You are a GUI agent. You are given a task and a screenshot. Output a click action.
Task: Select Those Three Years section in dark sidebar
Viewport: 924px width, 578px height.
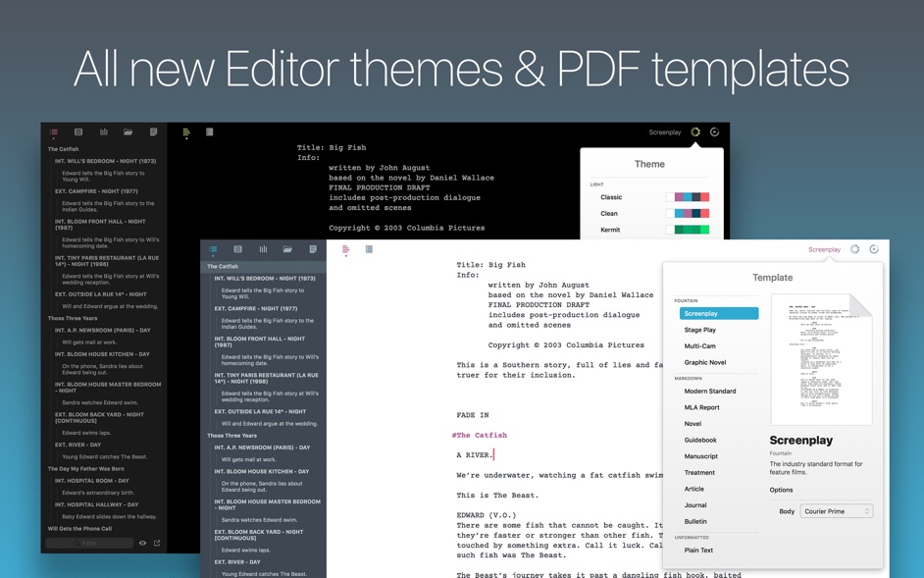click(73, 319)
